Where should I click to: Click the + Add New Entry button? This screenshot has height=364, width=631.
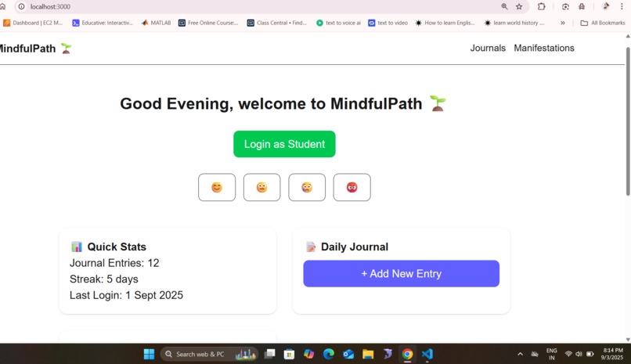coord(401,273)
